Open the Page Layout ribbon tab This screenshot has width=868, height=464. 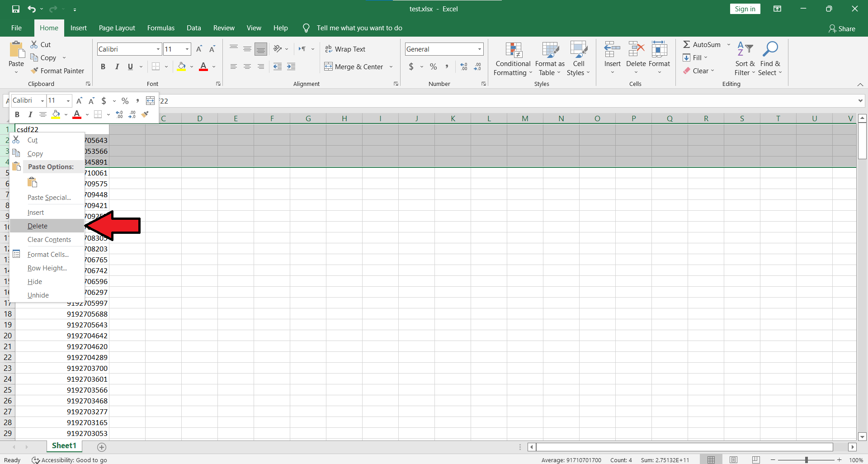[x=117, y=28]
